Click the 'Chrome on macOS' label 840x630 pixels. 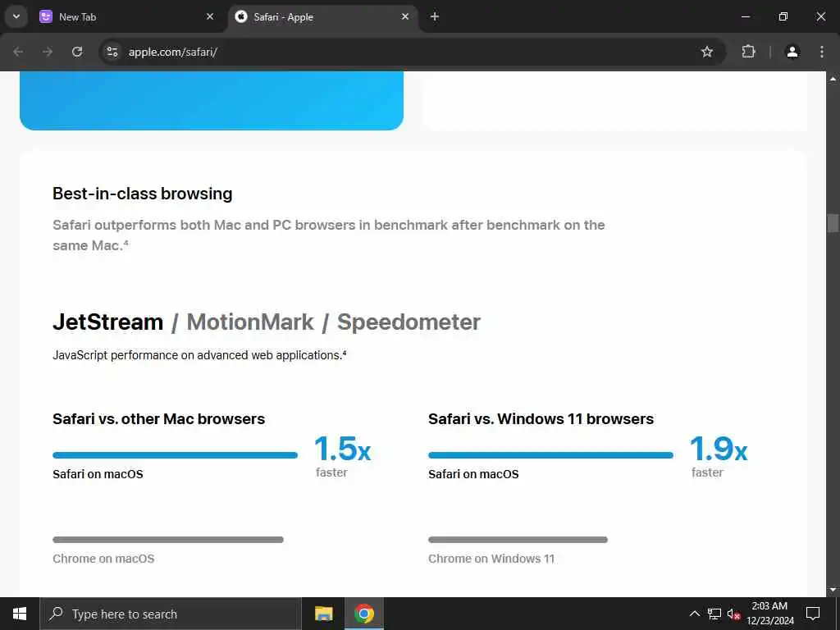click(103, 559)
